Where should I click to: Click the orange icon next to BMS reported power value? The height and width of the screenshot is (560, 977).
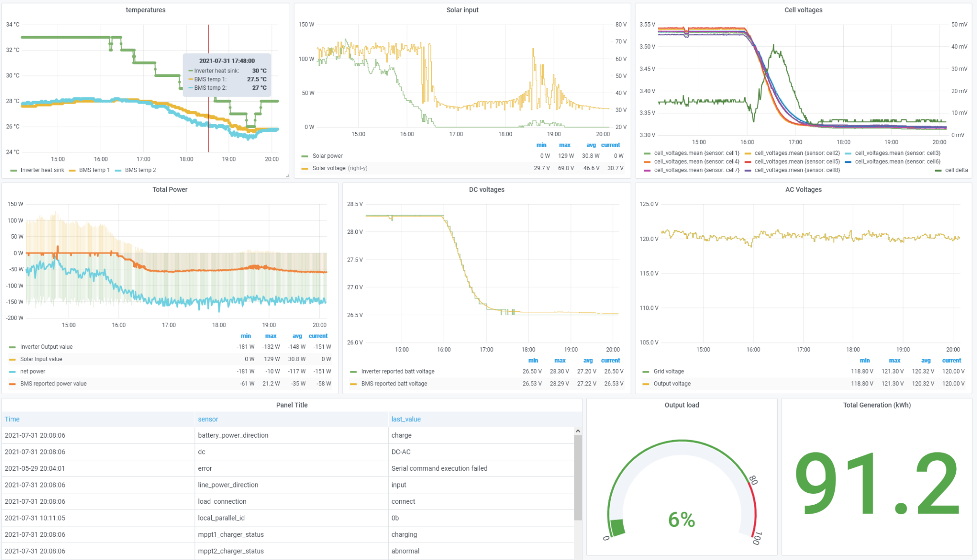click(12, 383)
